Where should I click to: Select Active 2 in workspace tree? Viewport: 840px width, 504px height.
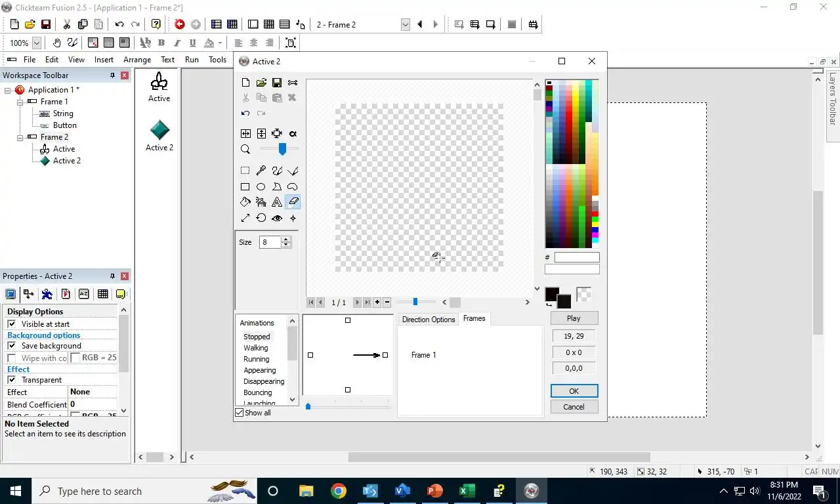click(67, 161)
